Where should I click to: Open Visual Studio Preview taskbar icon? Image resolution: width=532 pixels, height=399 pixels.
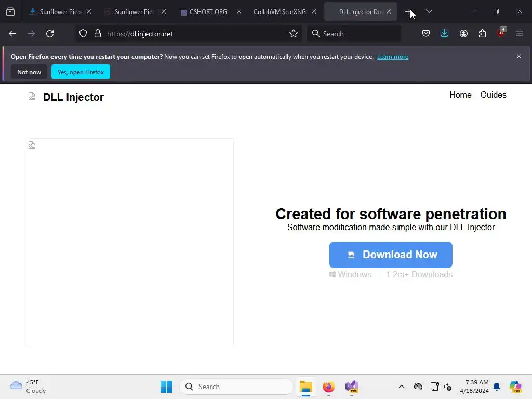click(352, 387)
